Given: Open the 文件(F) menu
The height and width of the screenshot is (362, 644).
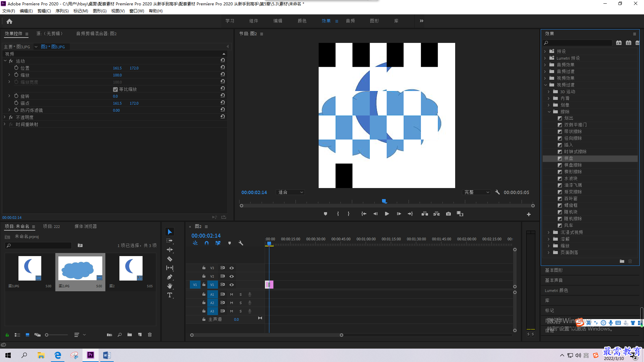Looking at the screenshot, I should (x=9, y=11).
